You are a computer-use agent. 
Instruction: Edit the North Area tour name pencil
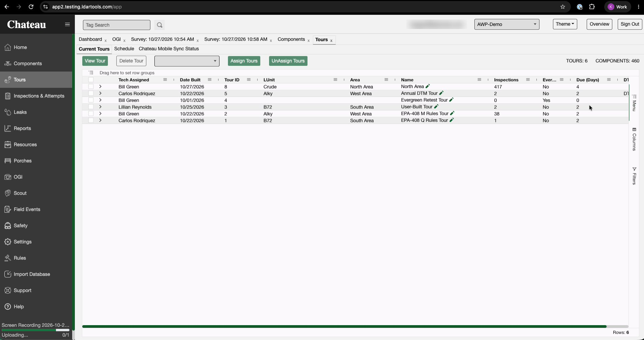428,86
